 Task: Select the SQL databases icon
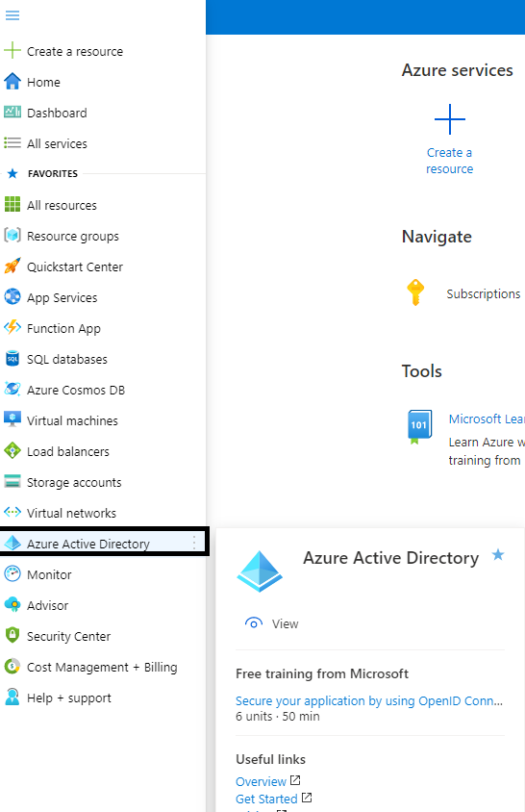(x=12, y=358)
